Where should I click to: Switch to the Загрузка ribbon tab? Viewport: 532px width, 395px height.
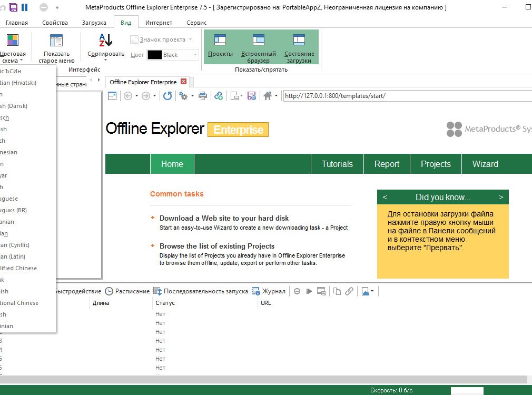94,23
